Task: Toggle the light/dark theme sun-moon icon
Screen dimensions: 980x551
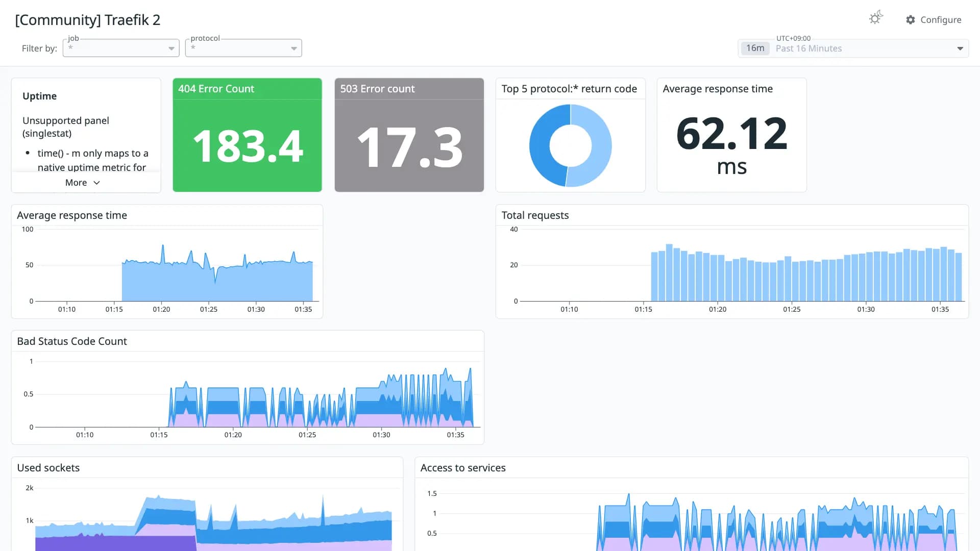Action: [x=876, y=18]
